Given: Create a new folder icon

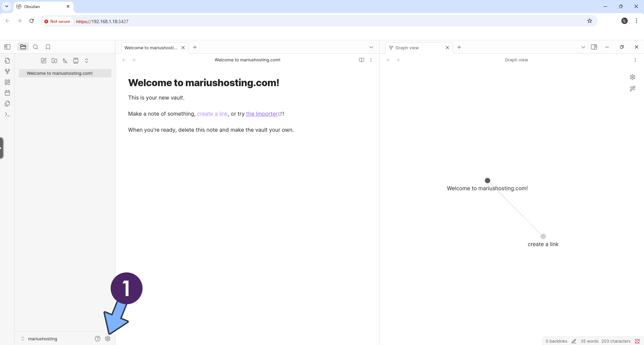Looking at the screenshot, I should [54, 61].
